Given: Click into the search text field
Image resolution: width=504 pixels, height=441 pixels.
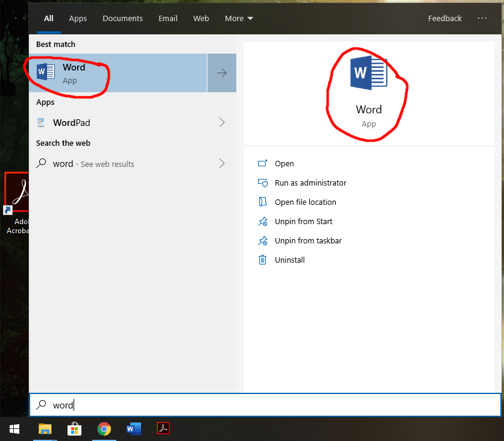Looking at the screenshot, I should click(265, 405).
